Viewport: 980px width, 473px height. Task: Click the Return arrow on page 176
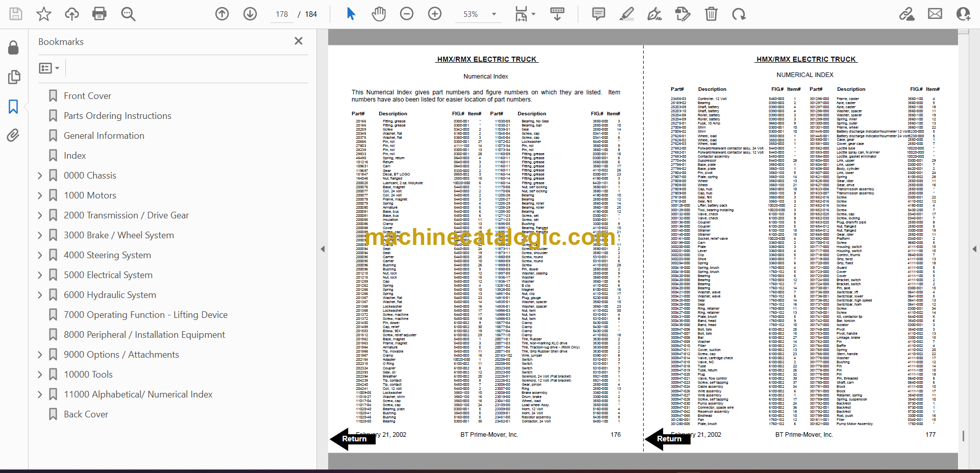click(352, 439)
